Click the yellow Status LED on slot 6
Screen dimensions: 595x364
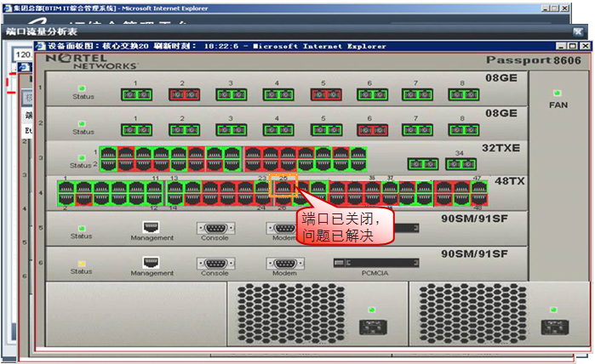click(82, 263)
